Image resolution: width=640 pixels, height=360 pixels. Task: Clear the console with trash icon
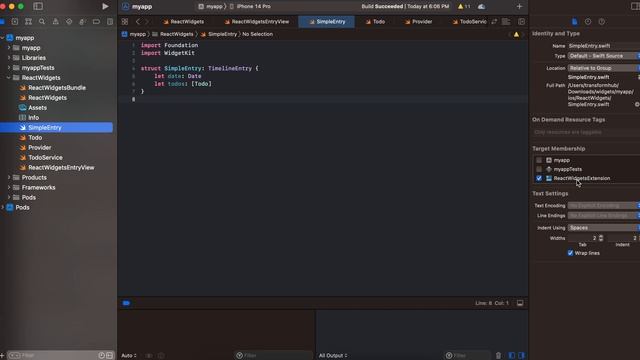click(498, 356)
